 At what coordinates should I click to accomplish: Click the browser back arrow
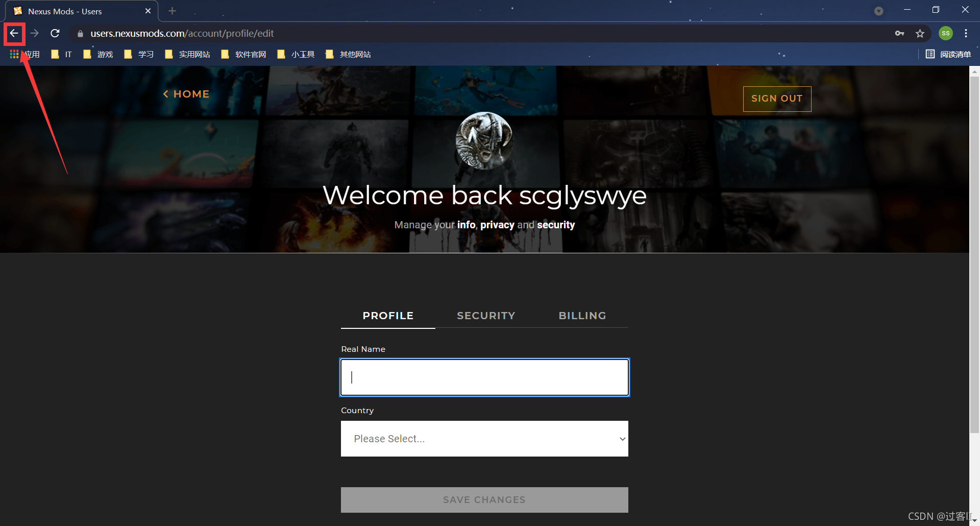pos(14,33)
